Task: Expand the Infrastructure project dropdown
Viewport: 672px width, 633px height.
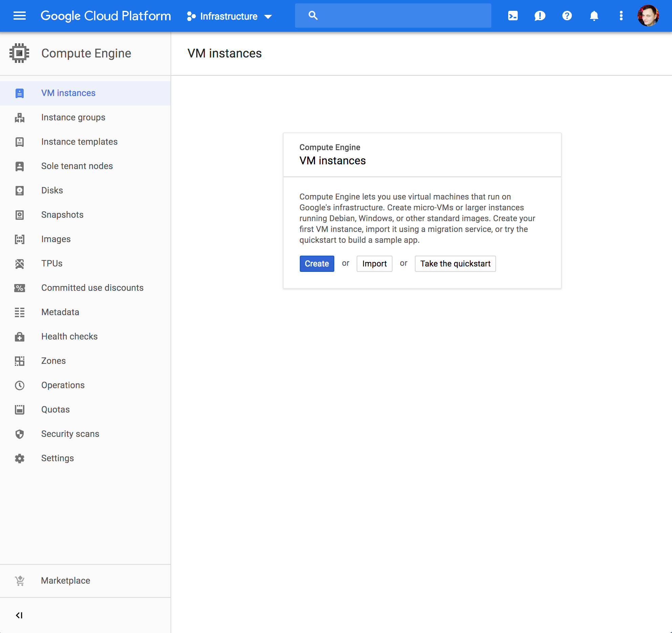Action: tap(229, 16)
